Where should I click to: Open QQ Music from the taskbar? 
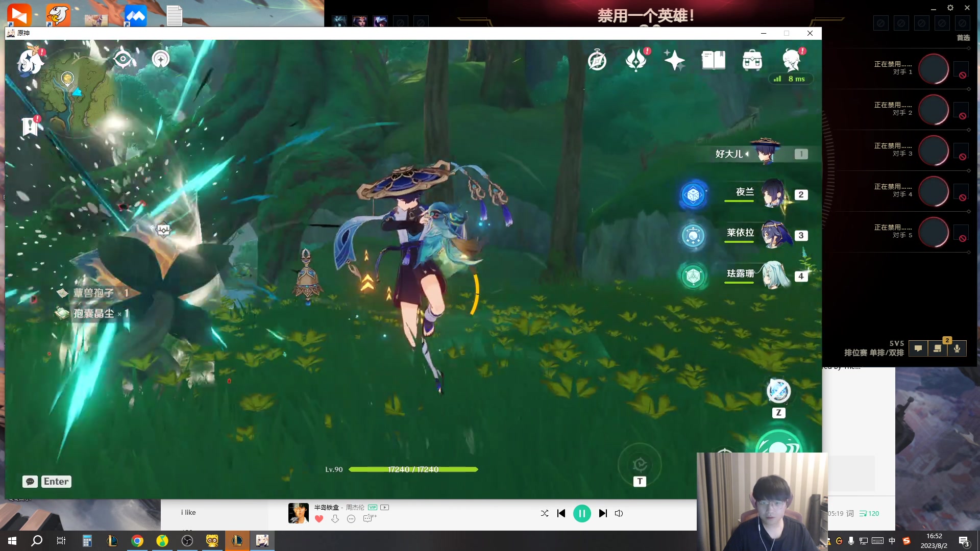pos(162,541)
